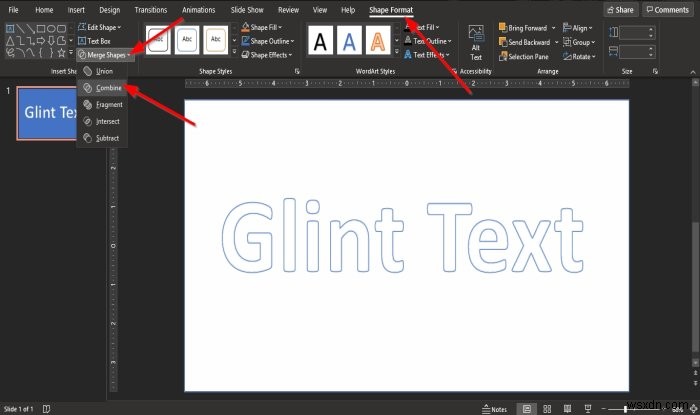Expand the Shape Styles gallery
This screenshot has height=415, width=700.
click(x=234, y=52)
